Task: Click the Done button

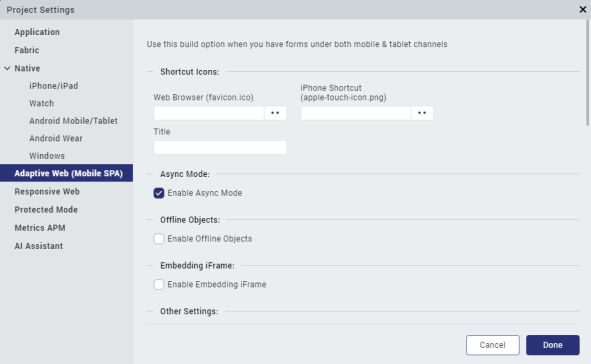Action: (x=553, y=345)
